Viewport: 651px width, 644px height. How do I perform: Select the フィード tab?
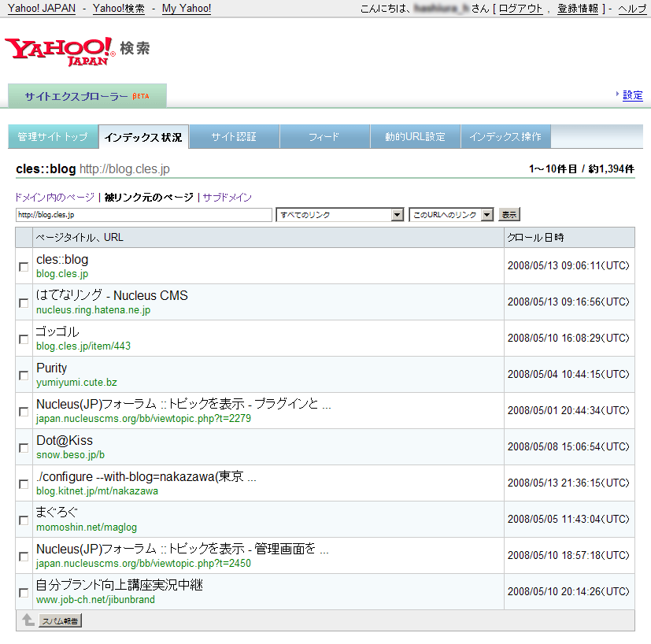point(324,137)
